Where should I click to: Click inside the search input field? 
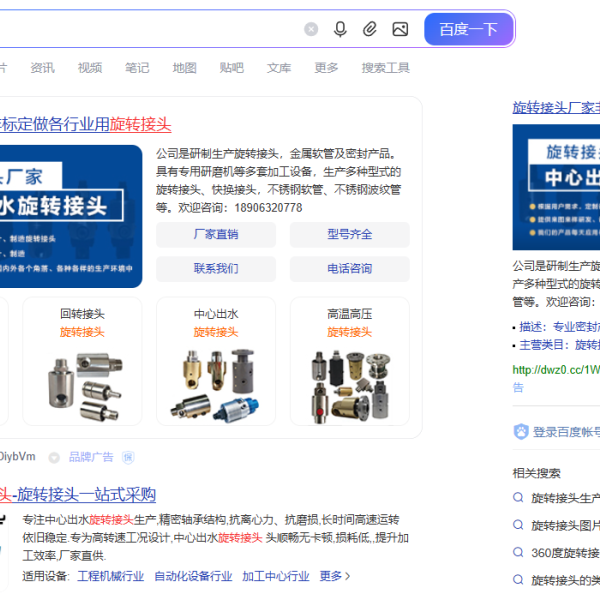click(x=149, y=29)
